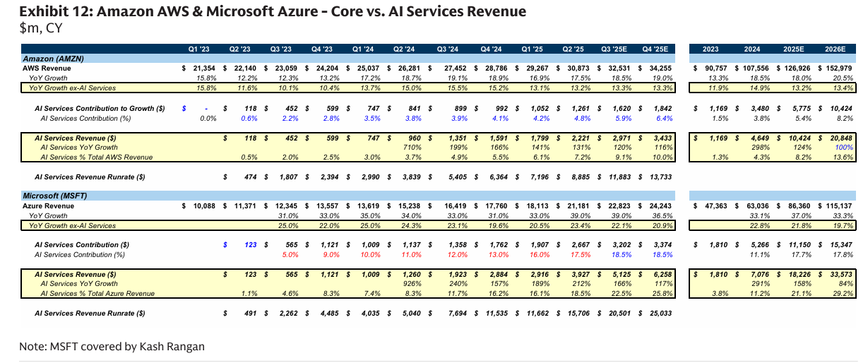This screenshot has width=868, height=363.
Task: Click the 2023 annual column header
Action: pos(711,49)
